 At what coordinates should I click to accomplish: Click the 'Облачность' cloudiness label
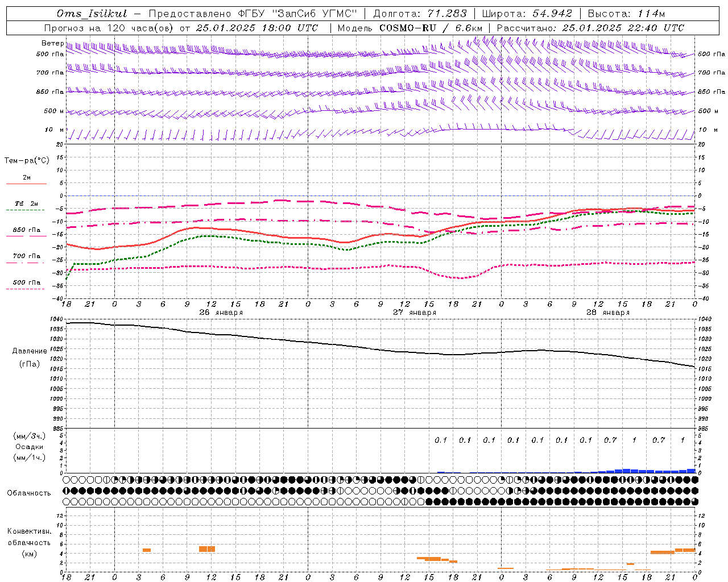tap(29, 493)
